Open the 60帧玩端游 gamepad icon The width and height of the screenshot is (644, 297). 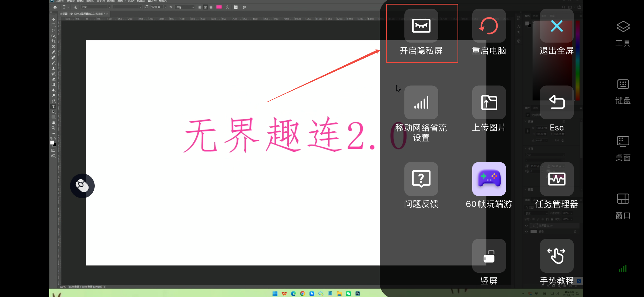[x=489, y=179]
